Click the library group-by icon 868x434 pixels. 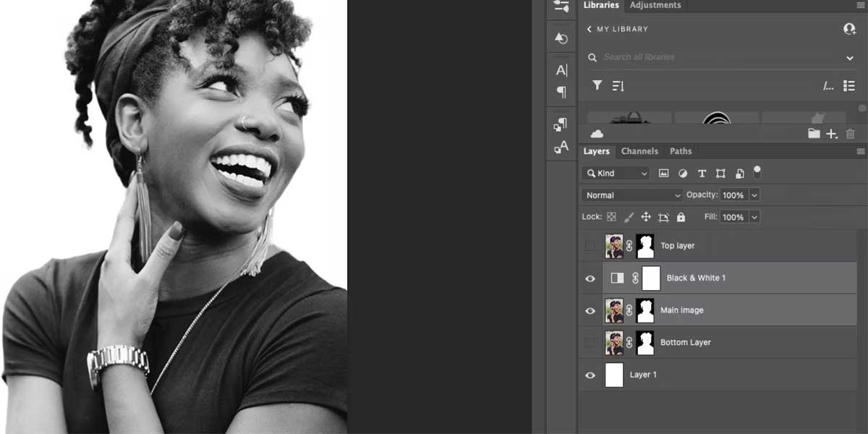[828, 85]
